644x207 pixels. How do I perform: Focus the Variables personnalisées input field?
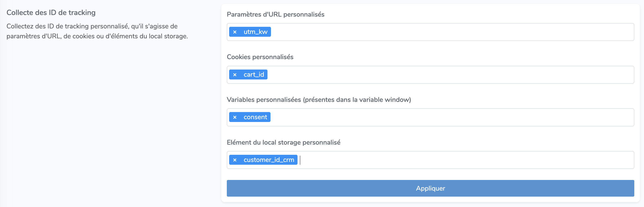click(450, 117)
